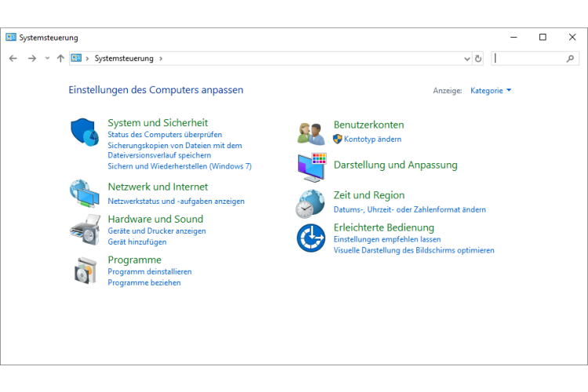588x392 pixels.
Task: Click the Programme disc box icon
Action: pos(83,270)
